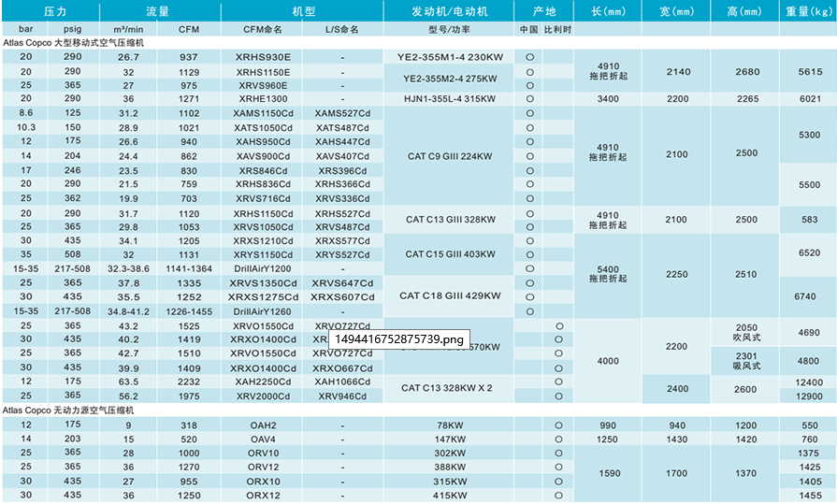Select the XATS1050Cd model name
The image size is (837, 504).
pos(263,127)
